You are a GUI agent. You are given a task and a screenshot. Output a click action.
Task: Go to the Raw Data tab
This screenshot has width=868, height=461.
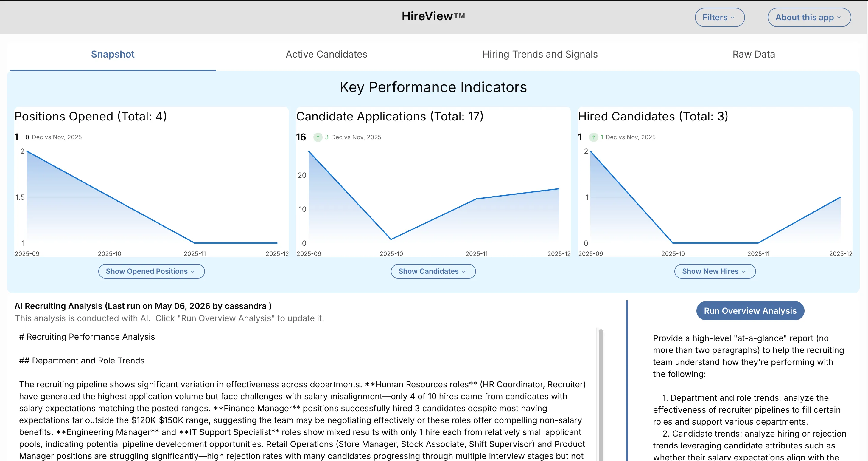[x=753, y=54]
